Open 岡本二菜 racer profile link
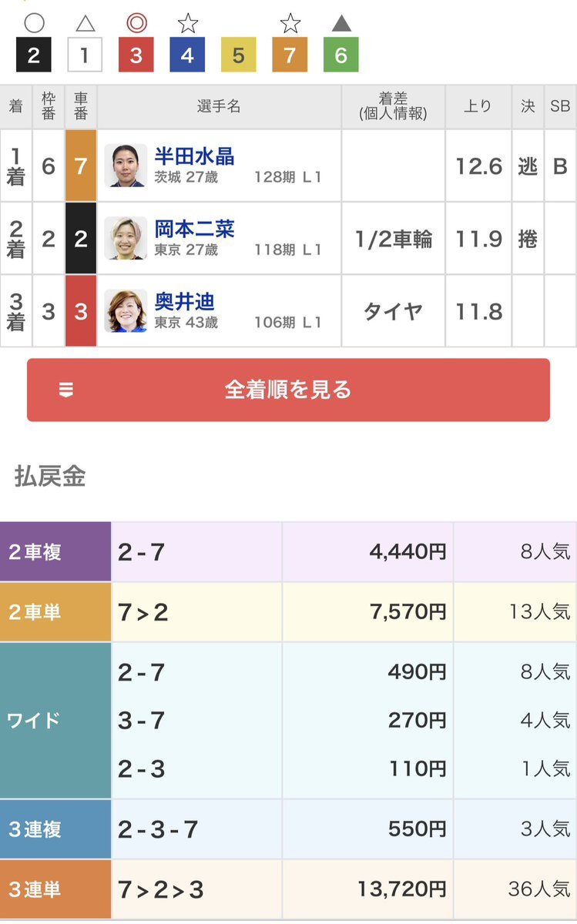 click(194, 229)
